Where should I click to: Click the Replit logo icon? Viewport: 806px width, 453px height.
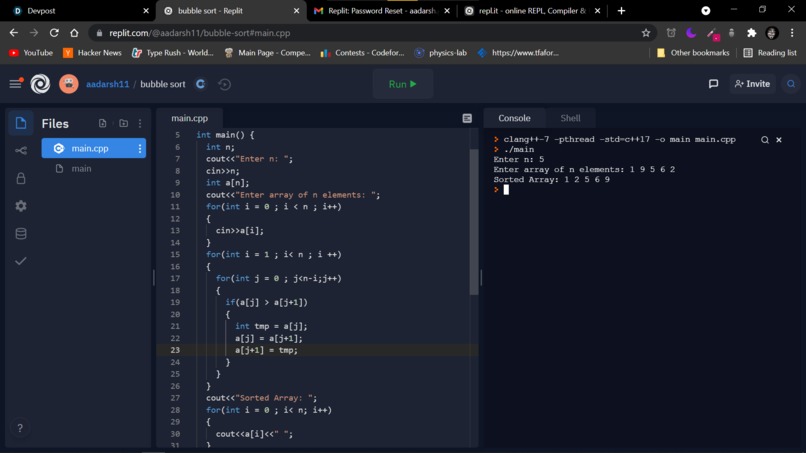click(x=40, y=84)
